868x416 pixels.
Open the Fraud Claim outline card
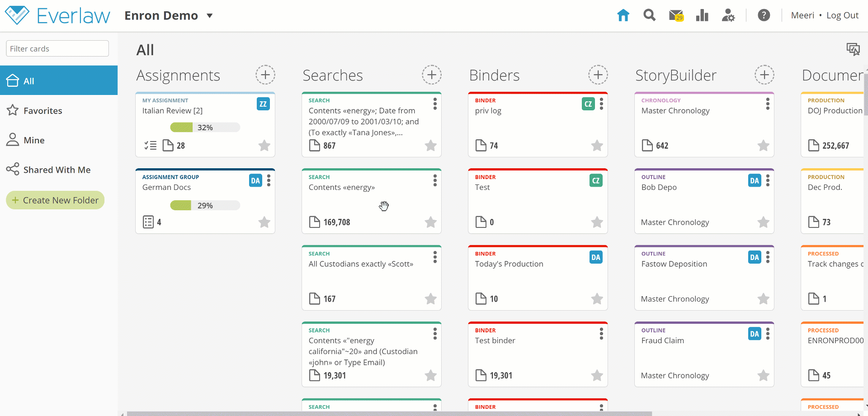tap(704, 354)
